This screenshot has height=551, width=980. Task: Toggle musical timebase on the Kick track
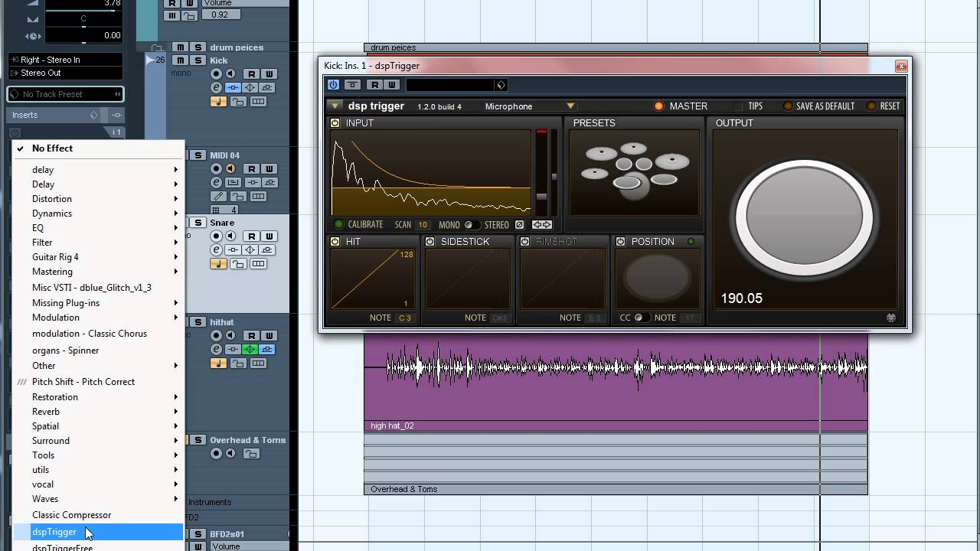(x=218, y=102)
